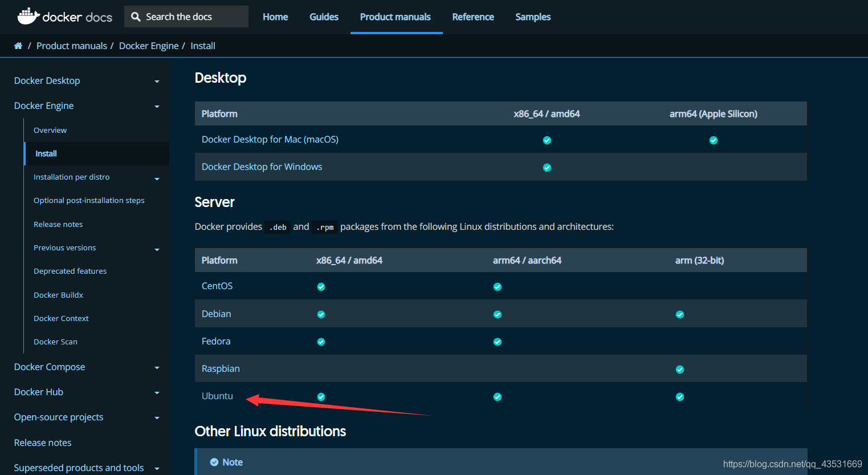The width and height of the screenshot is (868, 475).
Task: Click the Note check icon
Action: click(x=214, y=462)
